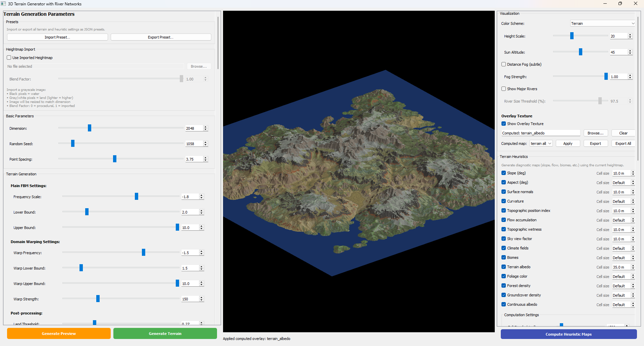The width and height of the screenshot is (644, 346).
Task: Enable Show Major Rivers
Action: pyautogui.click(x=503, y=89)
